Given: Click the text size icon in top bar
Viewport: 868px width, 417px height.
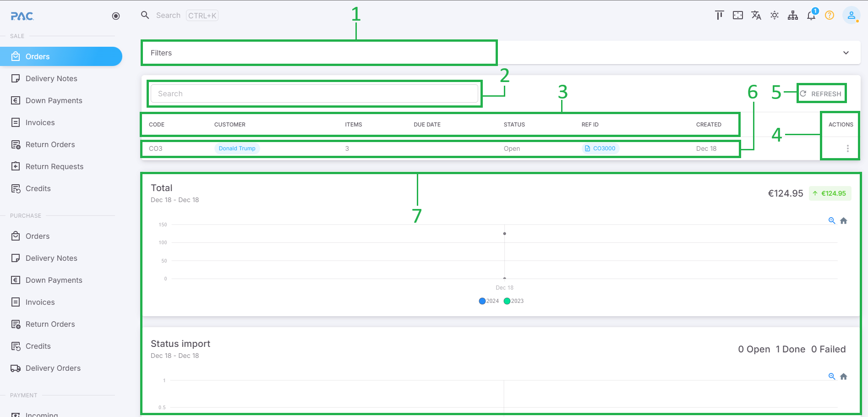Looking at the screenshot, I should point(720,16).
